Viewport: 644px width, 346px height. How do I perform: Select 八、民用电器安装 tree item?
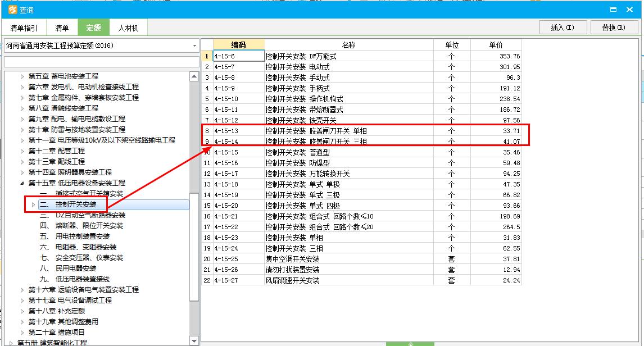tap(68, 268)
